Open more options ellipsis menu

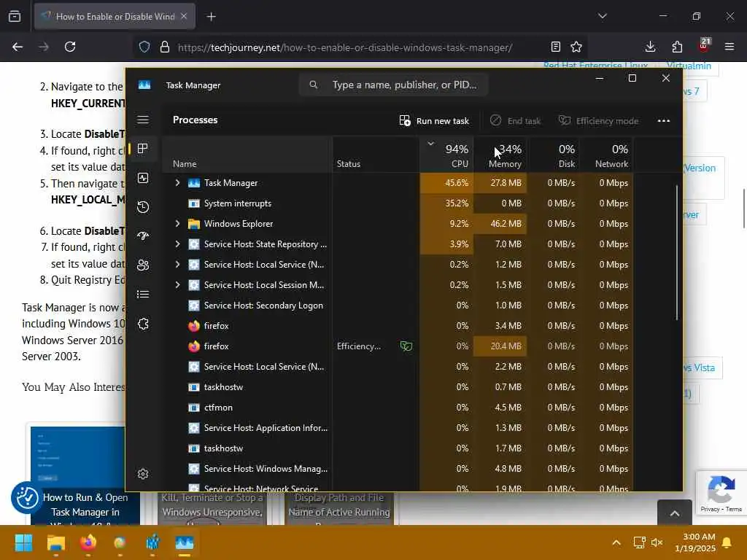tap(664, 121)
